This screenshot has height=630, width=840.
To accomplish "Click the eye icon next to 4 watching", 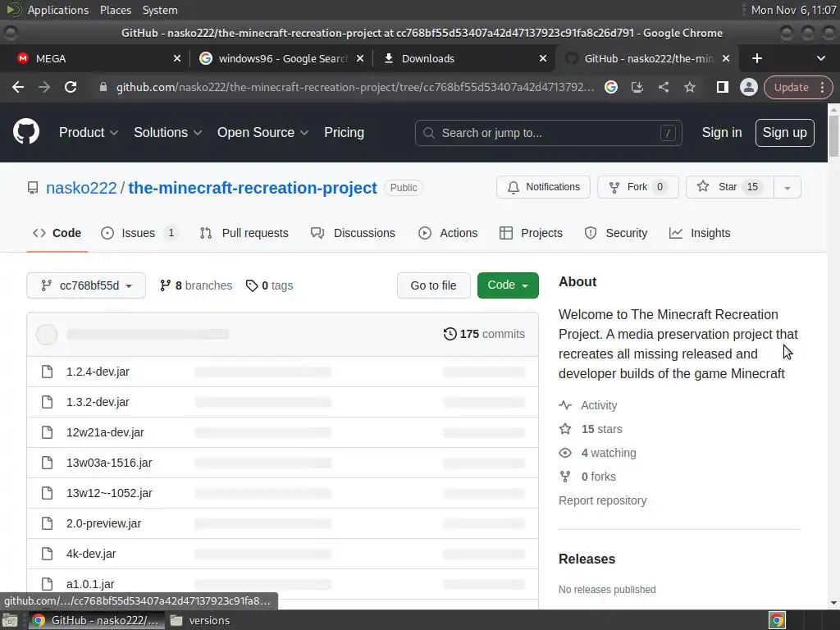I will pyautogui.click(x=565, y=453).
